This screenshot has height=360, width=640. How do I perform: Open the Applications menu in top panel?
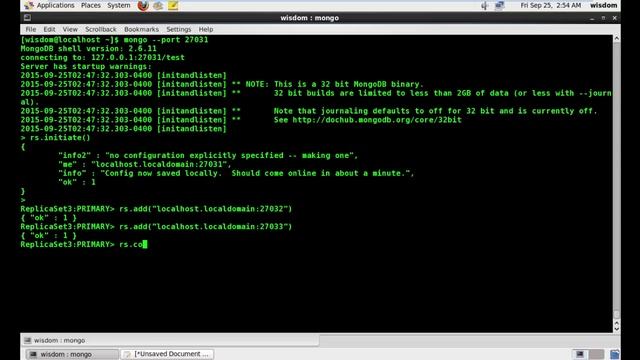click(x=49, y=5)
